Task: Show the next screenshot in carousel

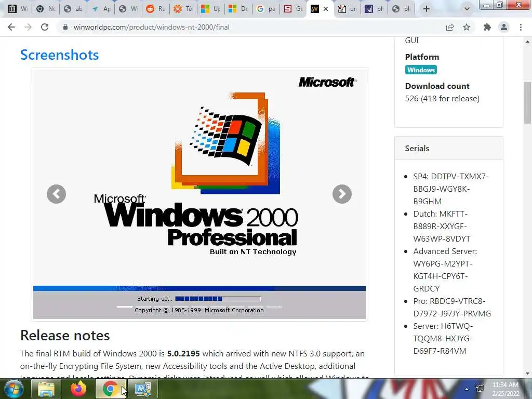Action: [342, 194]
